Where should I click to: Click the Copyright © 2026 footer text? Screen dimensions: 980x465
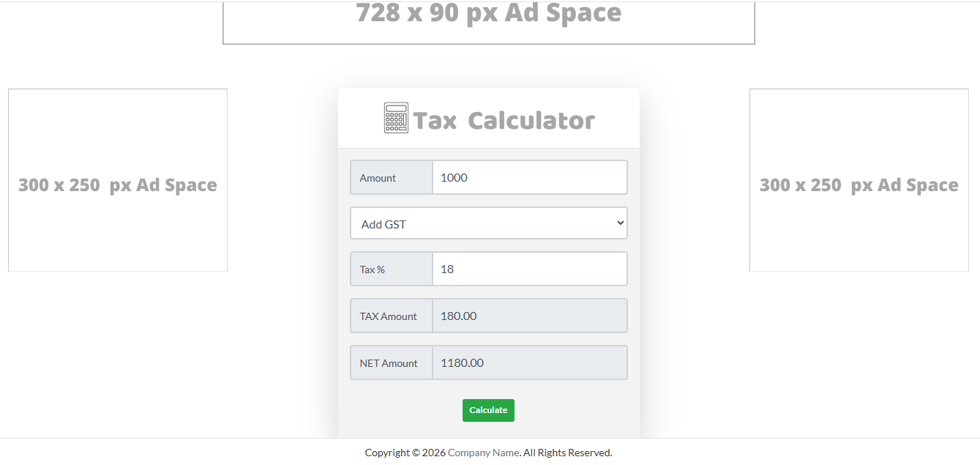[405, 453]
